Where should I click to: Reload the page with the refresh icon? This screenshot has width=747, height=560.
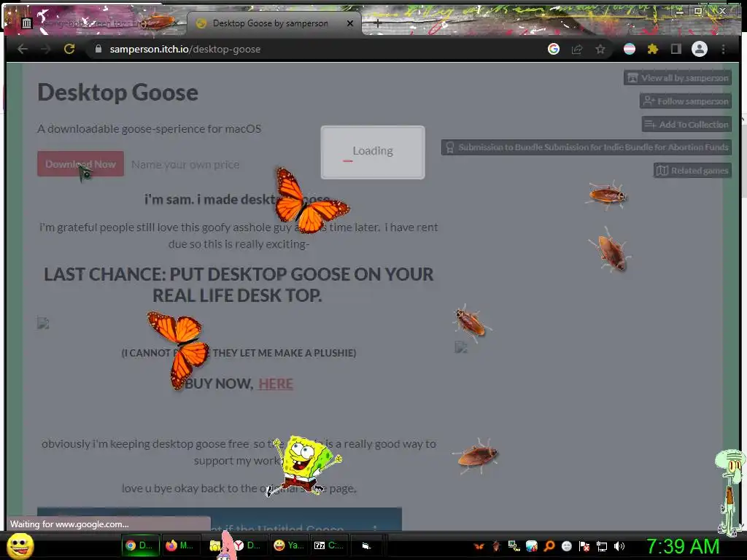point(69,49)
